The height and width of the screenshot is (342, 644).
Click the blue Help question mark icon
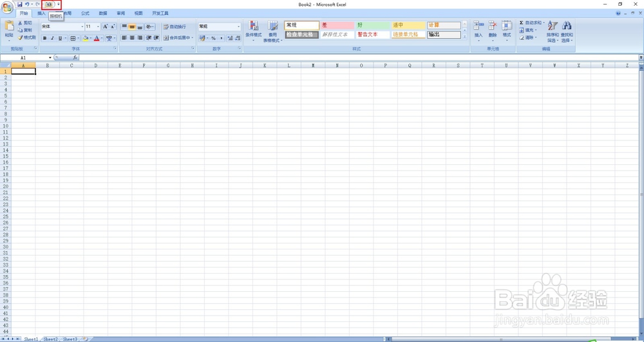[x=618, y=14]
